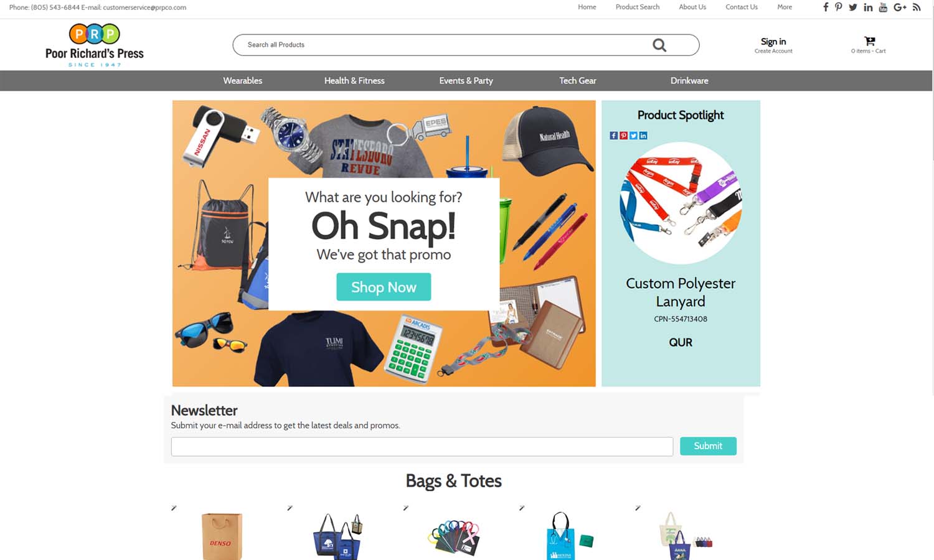Image resolution: width=934 pixels, height=560 pixels.
Task: Submit the newsletter email form
Action: pos(708,446)
